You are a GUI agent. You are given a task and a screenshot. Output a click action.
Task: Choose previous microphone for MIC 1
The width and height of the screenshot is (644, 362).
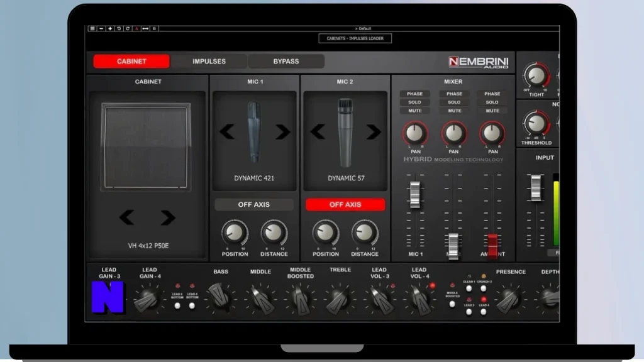[x=226, y=132]
